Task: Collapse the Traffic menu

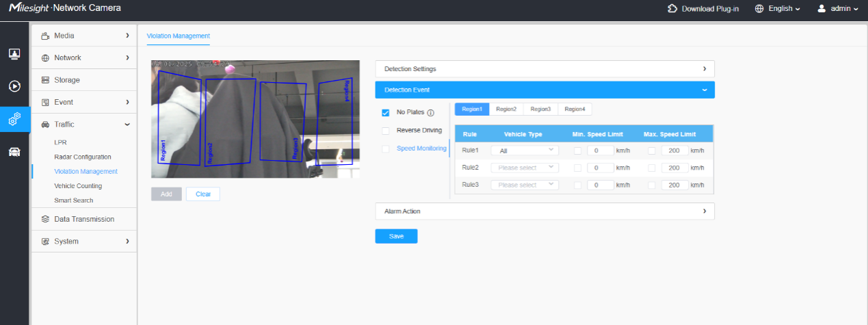Action: point(127,125)
